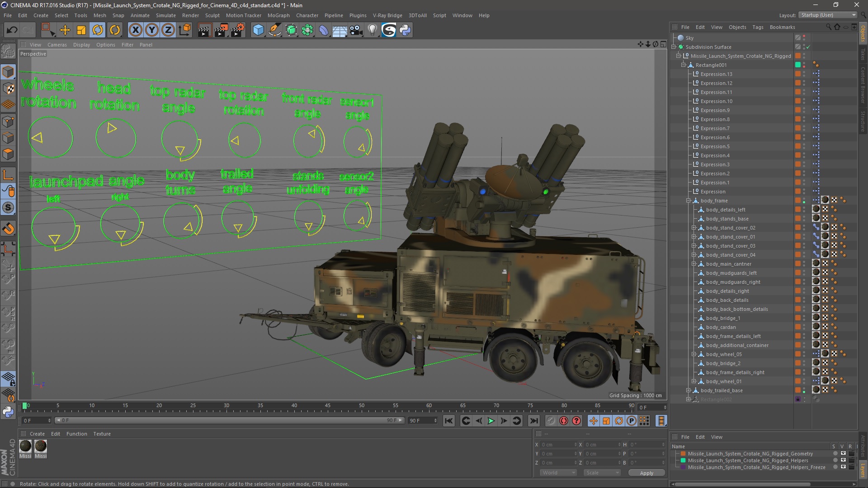Toggle Subdivision Surface enable checkmark
Screen dimensions: 868x488
[808, 47]
